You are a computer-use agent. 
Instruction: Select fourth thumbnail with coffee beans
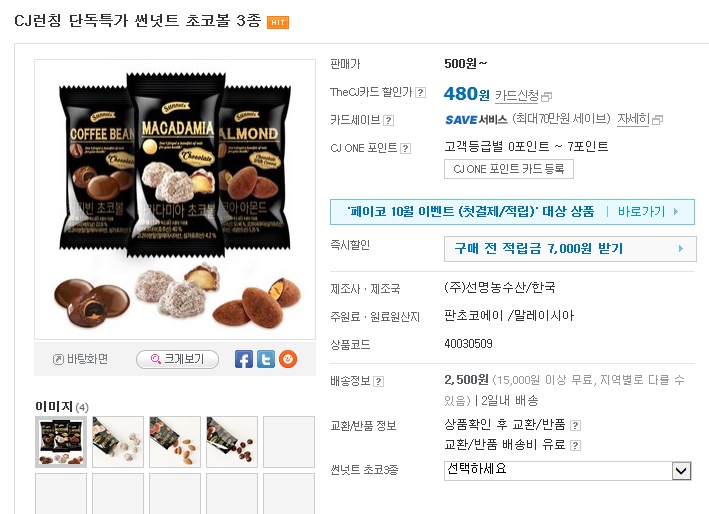pyautogui.click(x=232, y=442)
